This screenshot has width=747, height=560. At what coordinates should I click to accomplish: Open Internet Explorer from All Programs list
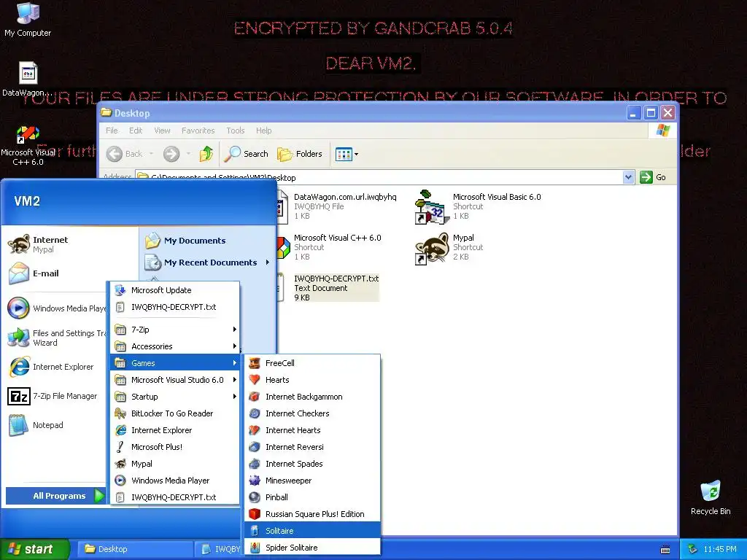pos(175,430)
